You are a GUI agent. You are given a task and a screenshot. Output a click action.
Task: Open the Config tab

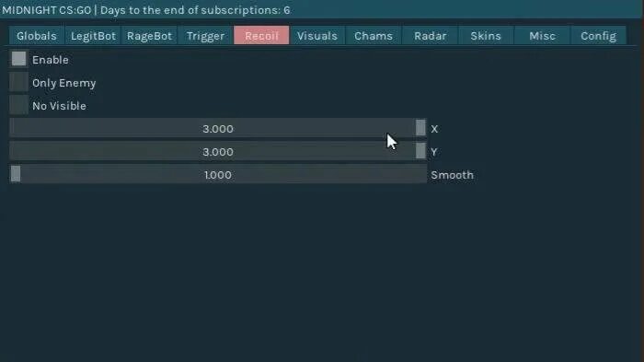click(x=598, y=36)
